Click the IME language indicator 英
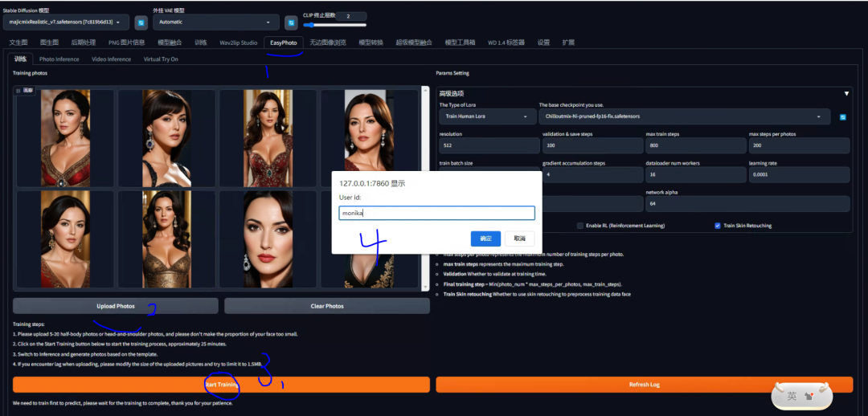 coord(792,396)
